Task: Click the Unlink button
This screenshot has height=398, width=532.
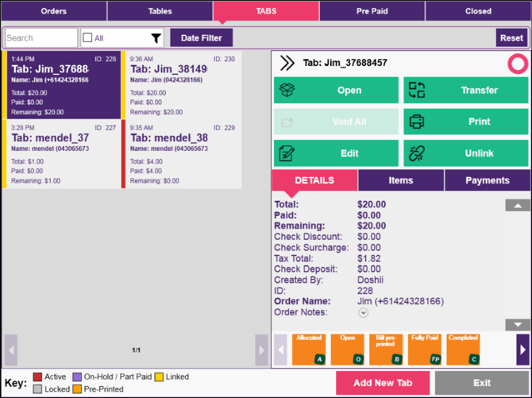Action: 466,153
